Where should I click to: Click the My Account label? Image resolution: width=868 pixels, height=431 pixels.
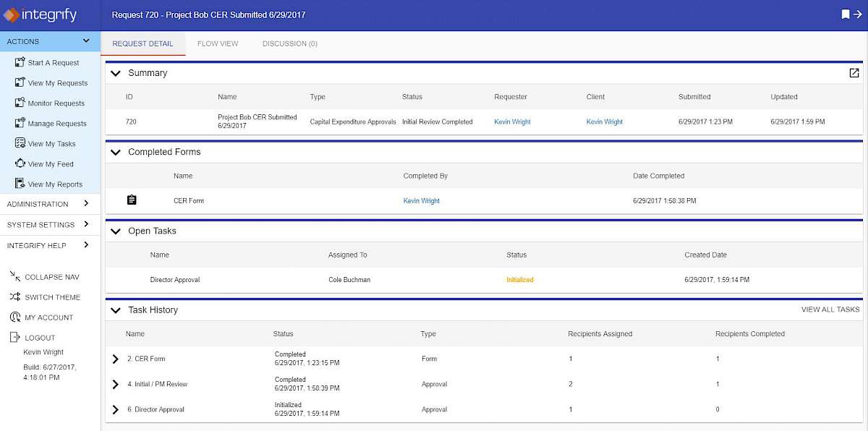click(x=49, y=317)
